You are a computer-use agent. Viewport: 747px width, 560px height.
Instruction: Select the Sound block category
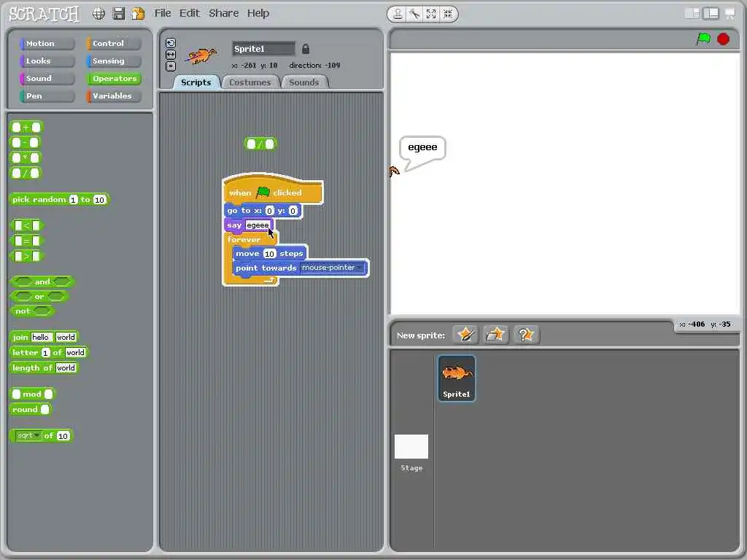click(47, 79)
